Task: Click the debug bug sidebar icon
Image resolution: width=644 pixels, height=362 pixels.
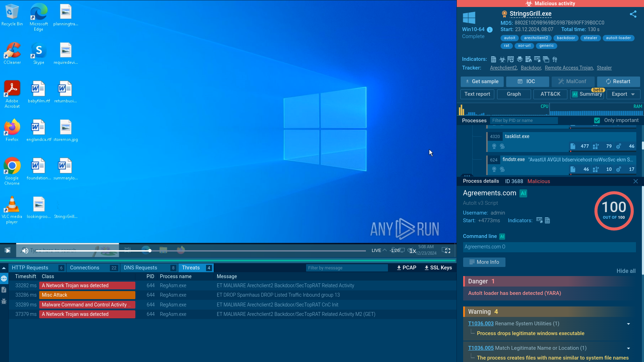Action: (x=4, y=301)
